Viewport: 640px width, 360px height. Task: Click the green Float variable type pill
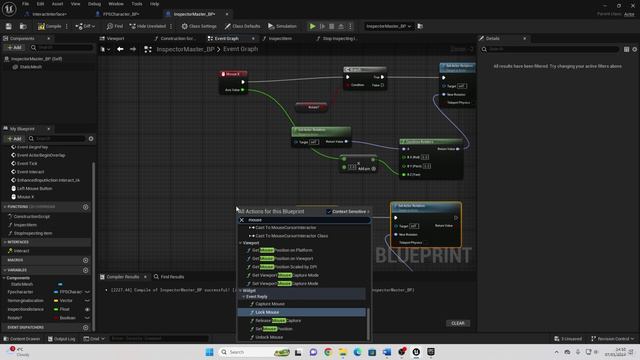(x=56, y=309)
